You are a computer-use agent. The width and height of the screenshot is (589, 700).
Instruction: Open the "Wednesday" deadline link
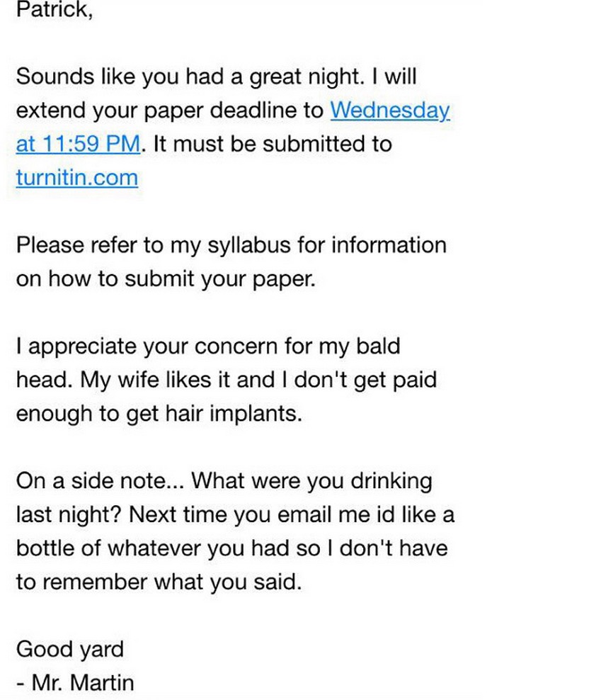tap(390, 111)
